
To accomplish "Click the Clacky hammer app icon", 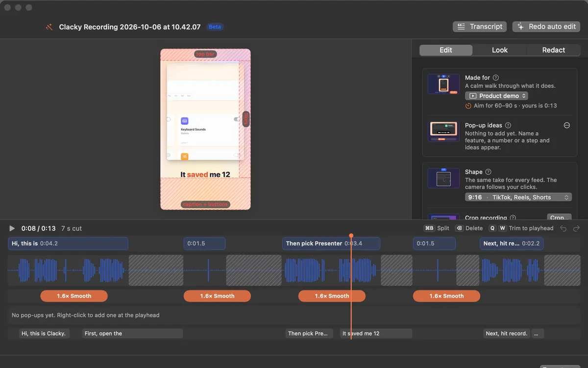I will [49, 27].
